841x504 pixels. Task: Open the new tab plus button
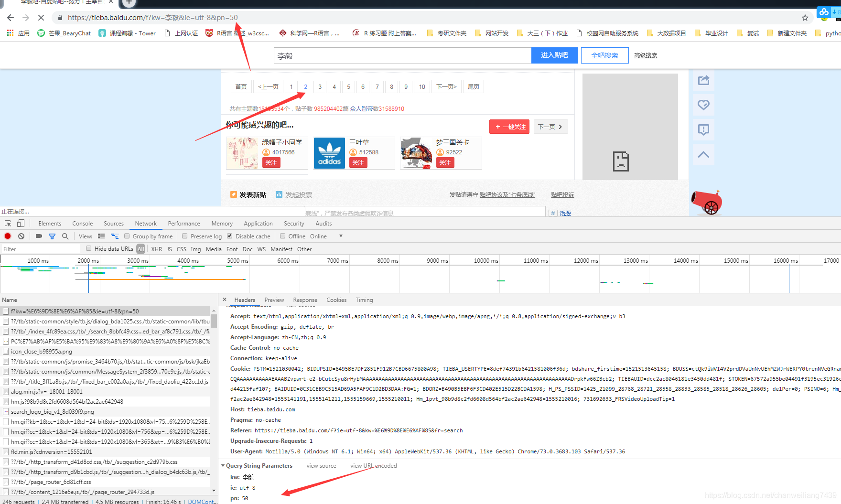(129, 2)
